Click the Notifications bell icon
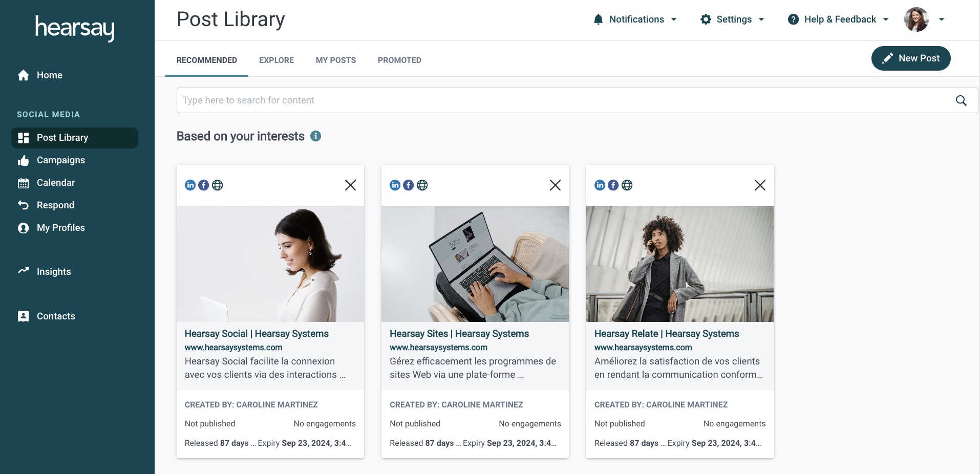Screen dimensions: 980x474 (x=598, y=19)
